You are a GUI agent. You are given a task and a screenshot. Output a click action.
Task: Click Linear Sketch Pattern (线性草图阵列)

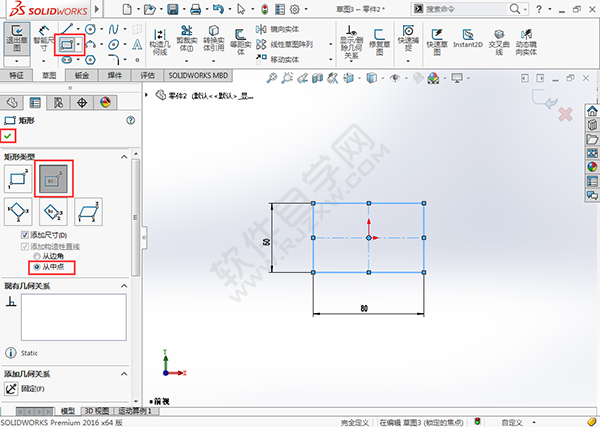285,44
